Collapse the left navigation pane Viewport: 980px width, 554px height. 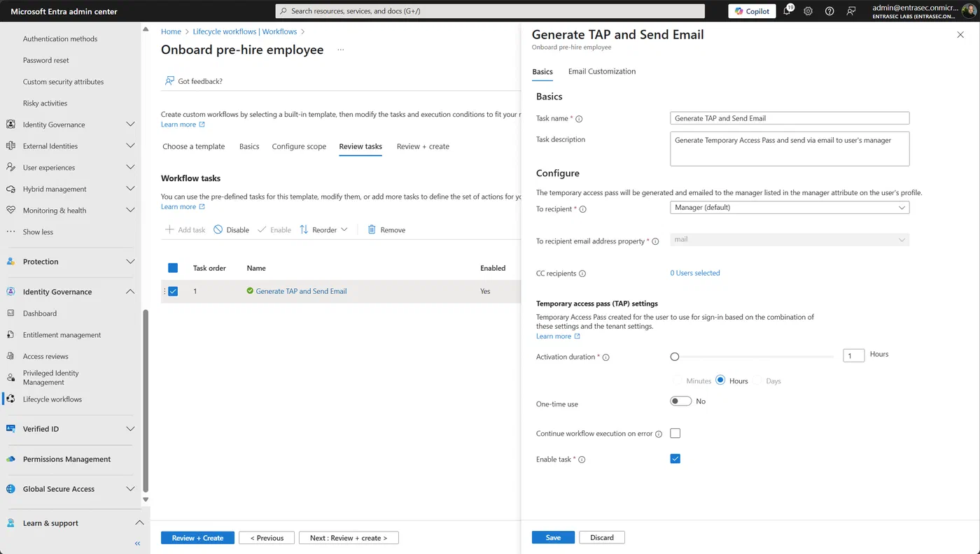tap(137, 544)
